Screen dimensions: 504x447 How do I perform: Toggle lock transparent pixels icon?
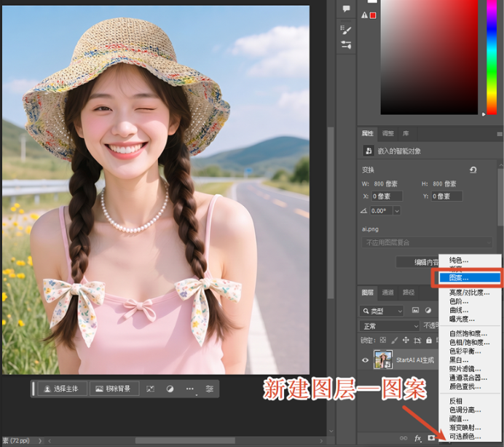383,340
